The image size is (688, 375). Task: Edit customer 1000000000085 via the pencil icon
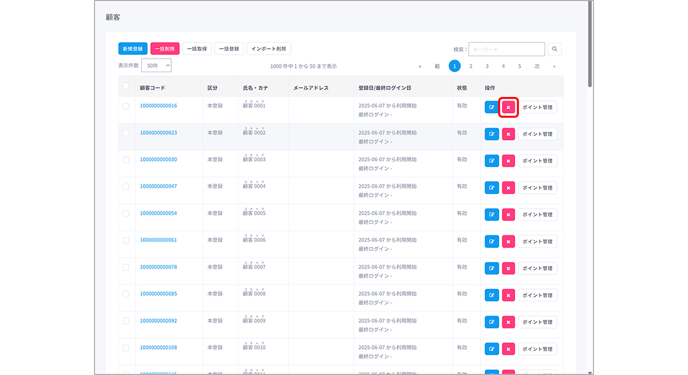tap(491, 295)
